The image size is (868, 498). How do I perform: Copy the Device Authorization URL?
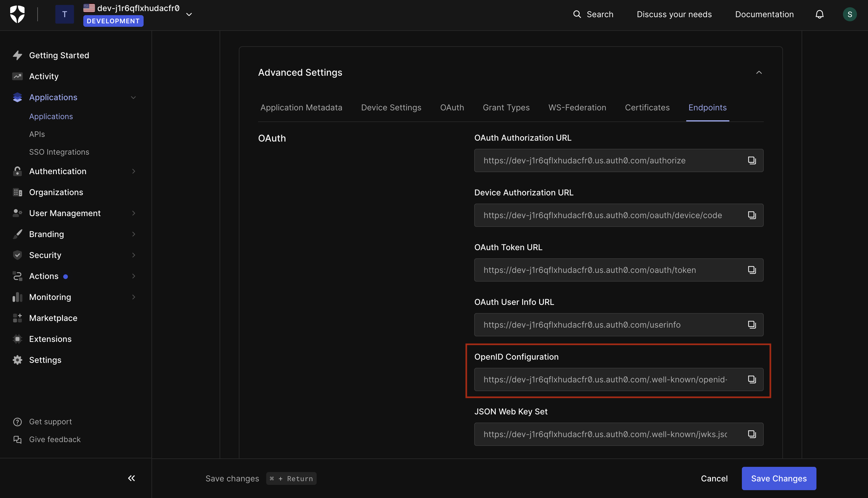click(x=752, y=215)
